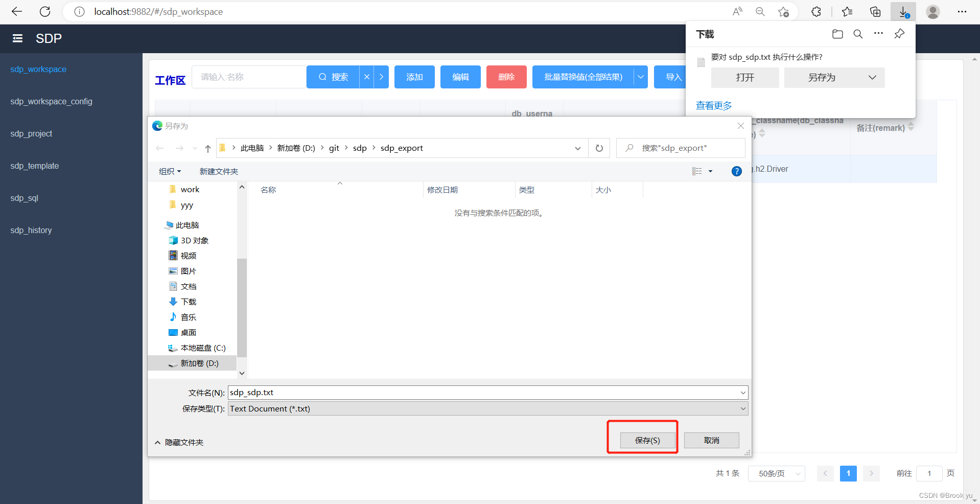980x504 pixels.
Task: Click the workspace name search input
Action: point(249,77)
